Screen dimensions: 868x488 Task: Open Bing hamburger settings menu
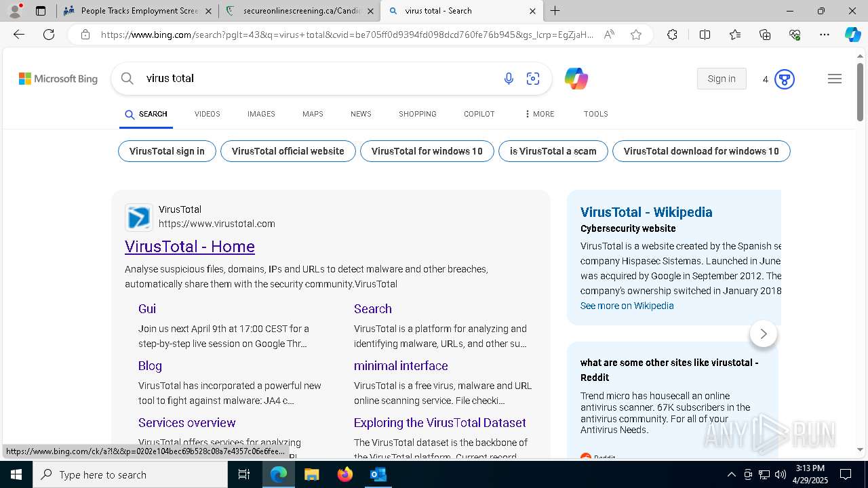[835, 79]
